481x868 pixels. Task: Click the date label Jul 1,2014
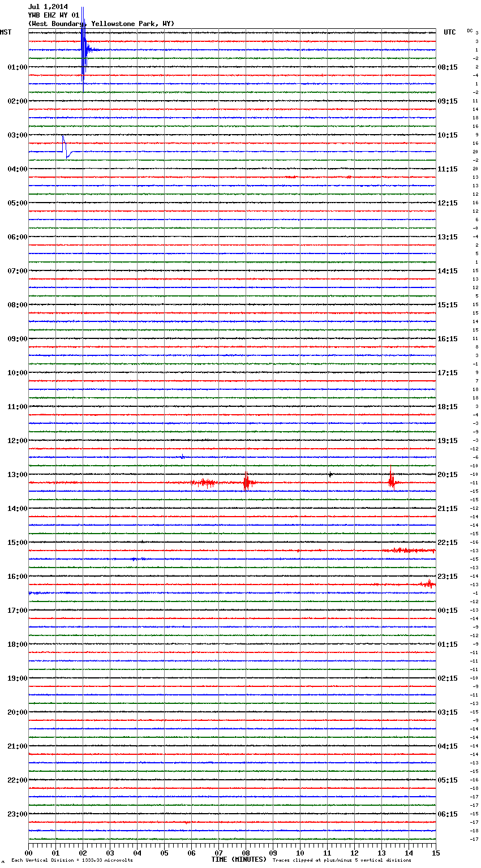(x=48, y=7)
